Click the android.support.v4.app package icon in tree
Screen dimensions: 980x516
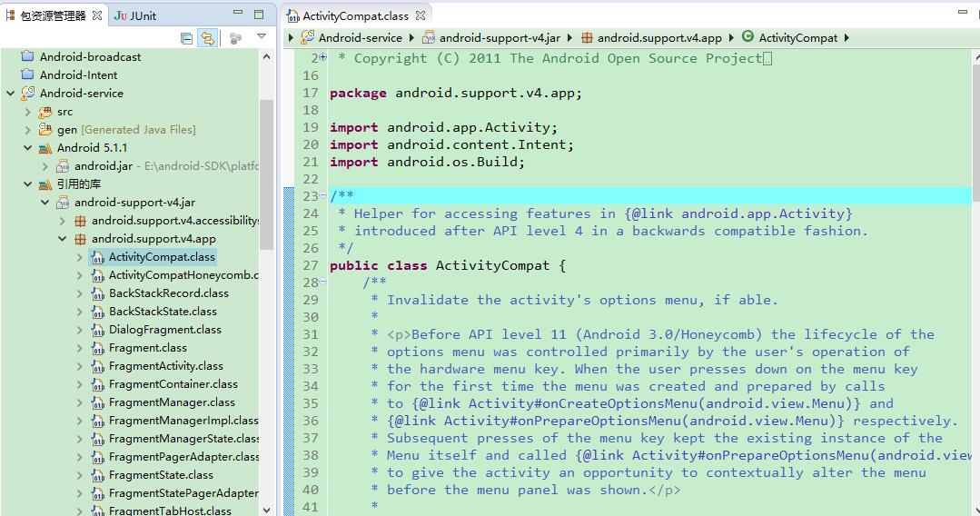click(80, 239)
